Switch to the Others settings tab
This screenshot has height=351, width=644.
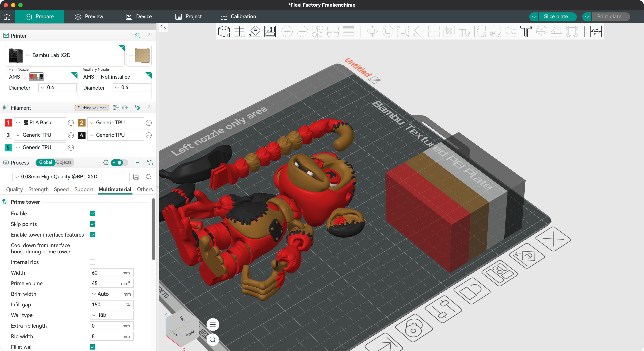(x=145, y=189)
